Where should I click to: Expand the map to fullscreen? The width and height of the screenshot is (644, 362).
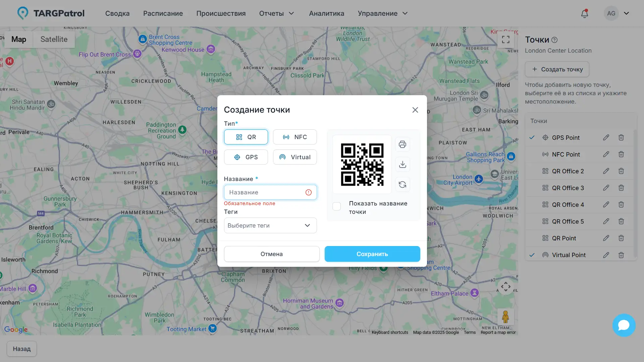506,40
